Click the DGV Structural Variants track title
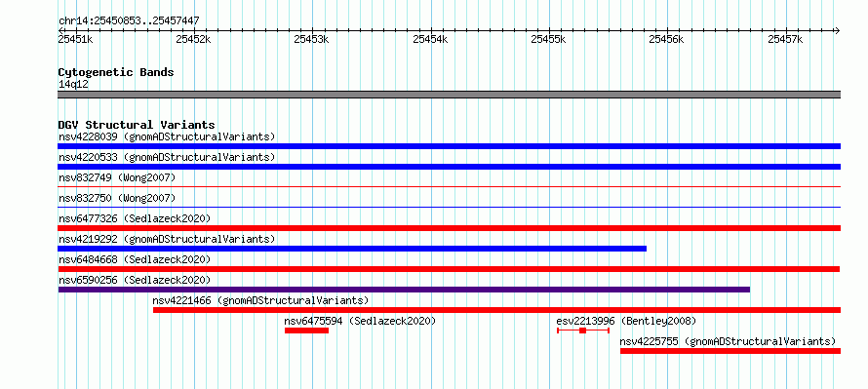 [x=137, y=125]
